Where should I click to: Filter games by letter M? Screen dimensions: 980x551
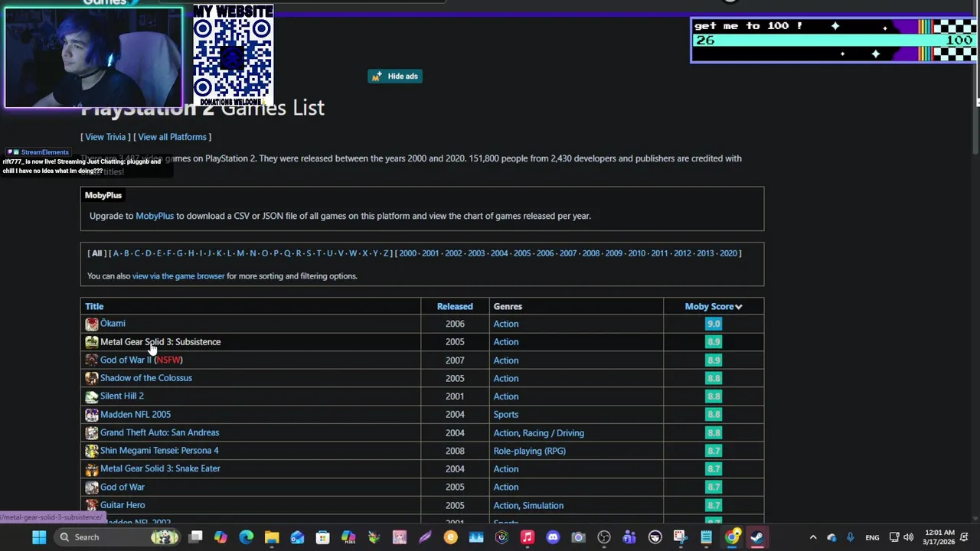click(x=240, y=253)
